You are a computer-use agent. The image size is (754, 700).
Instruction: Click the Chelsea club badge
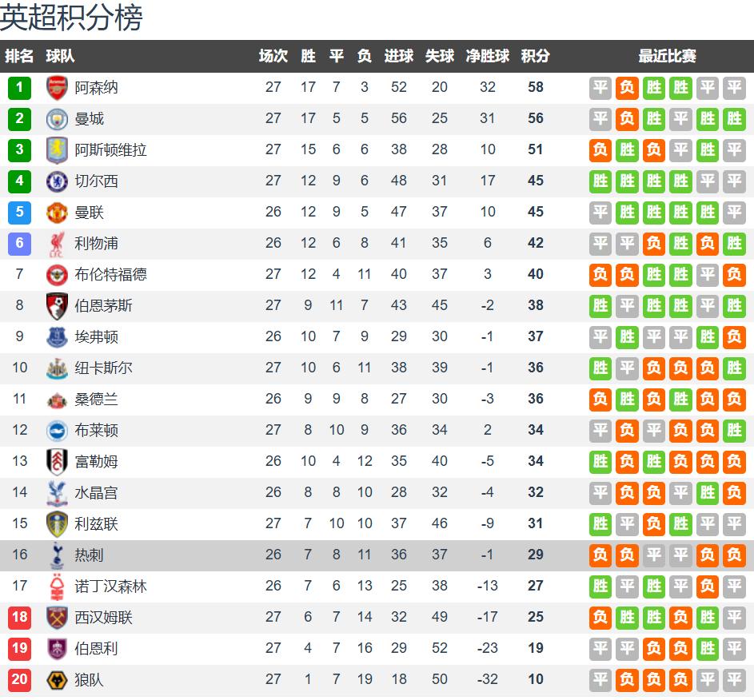tap(58, 181)
